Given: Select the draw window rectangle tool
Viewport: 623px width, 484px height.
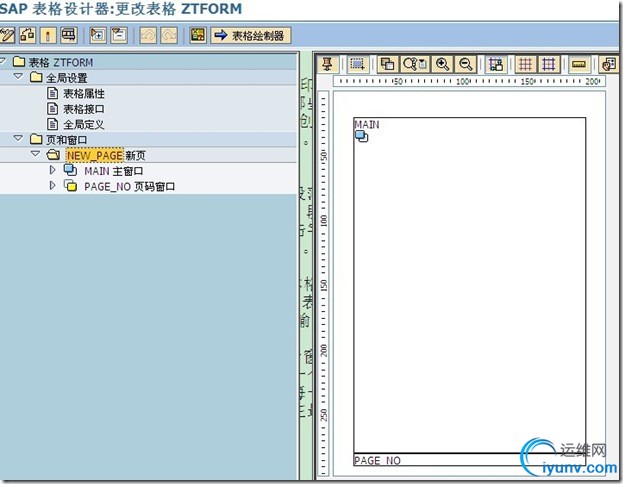Looking at the screenshot, I should coord(357,64).
